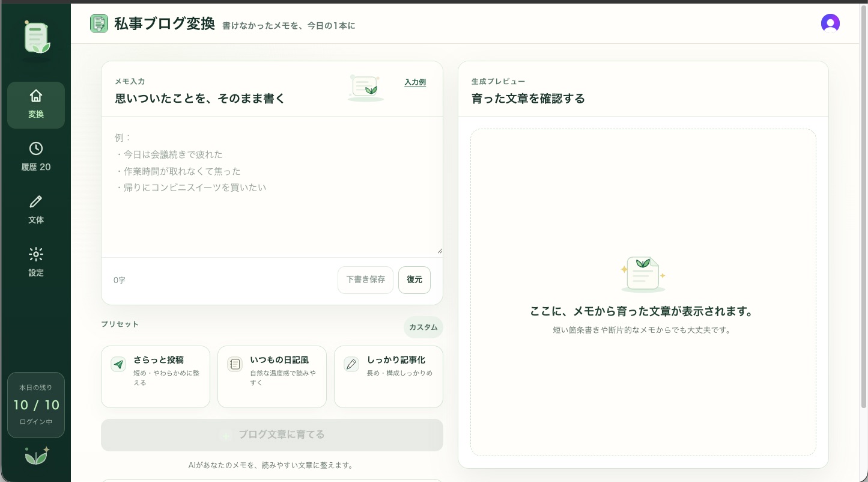
Task: Click the header document icon beside 私事ブログ変換
Action: pos(99,23)
